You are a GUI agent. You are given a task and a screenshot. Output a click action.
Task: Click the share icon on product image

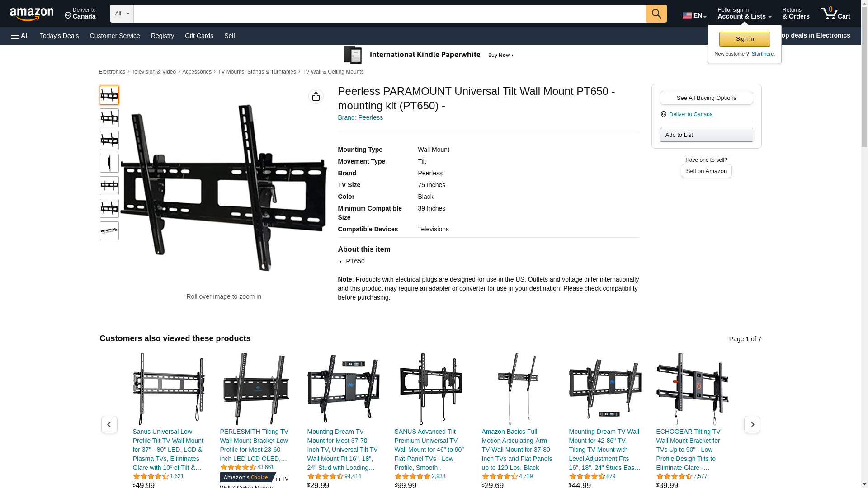coord(316,96)
